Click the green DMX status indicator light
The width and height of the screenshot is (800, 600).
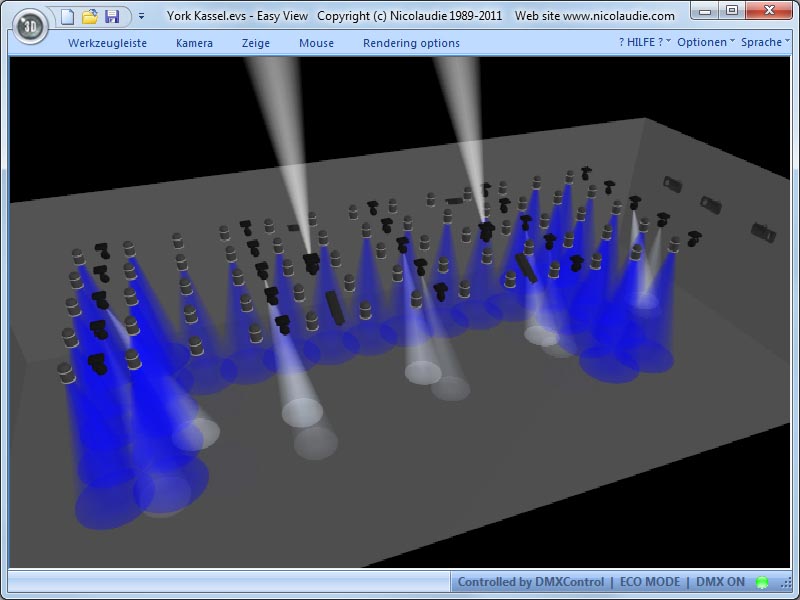pyautogui.click(x=762, y=582)
